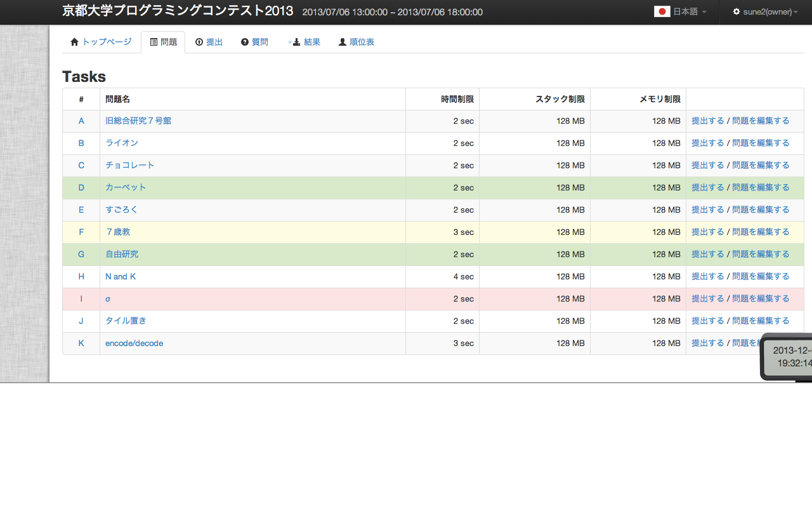Click 問題を編集する in the 旧総合研究７号館 row
The image size is (812, 508).
tap(761, 121)
